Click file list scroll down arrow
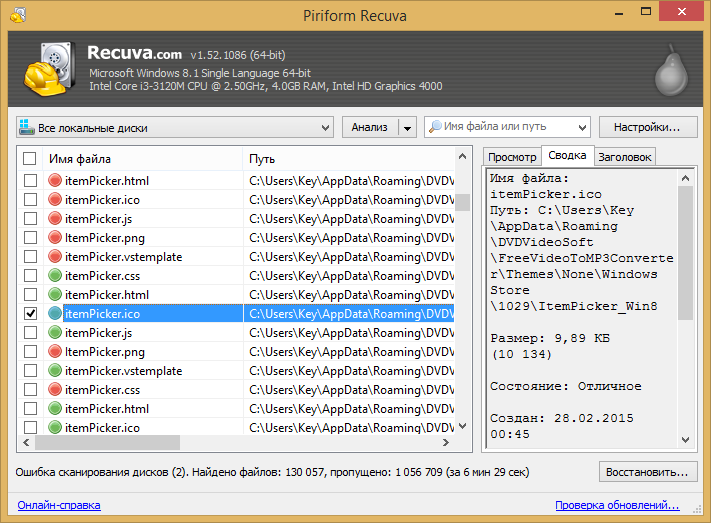 (463, 426)
